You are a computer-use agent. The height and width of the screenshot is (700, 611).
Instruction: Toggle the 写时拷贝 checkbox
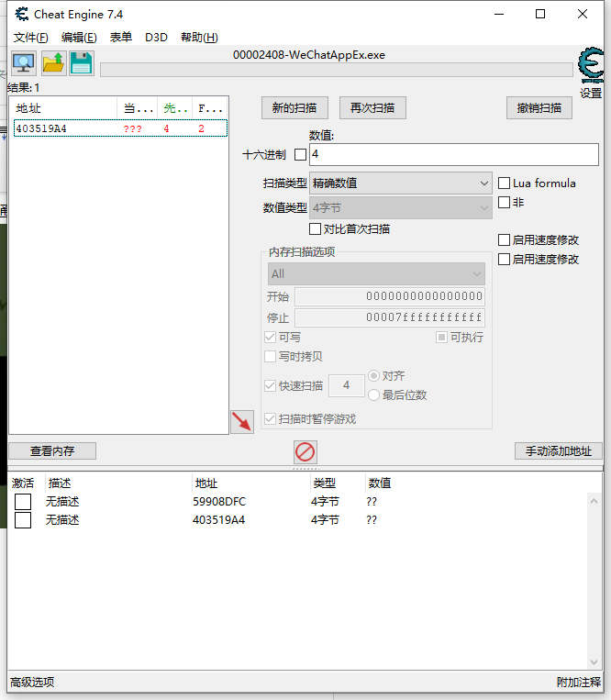[270, 356]
